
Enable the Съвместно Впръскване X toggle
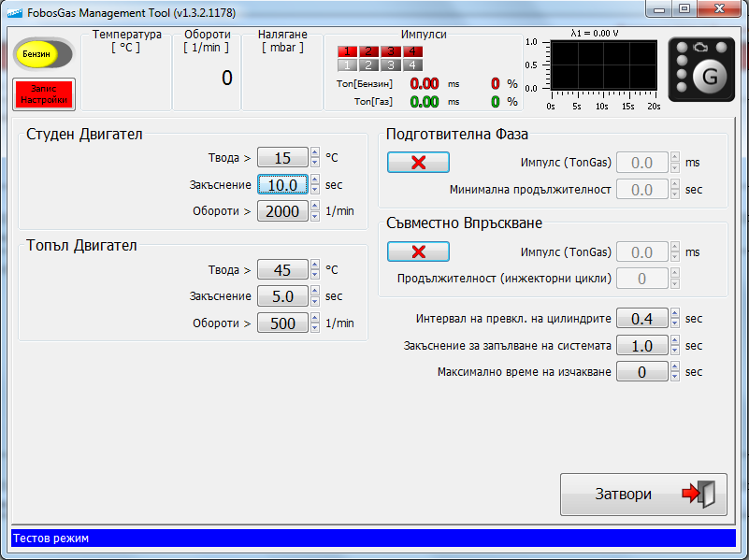click(418, 251)
